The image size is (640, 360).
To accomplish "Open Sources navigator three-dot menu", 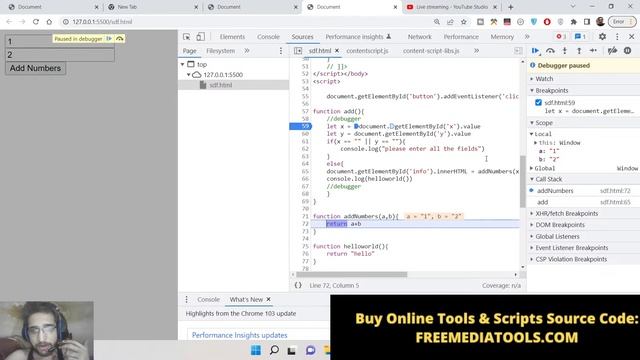I will [x=281, y=51].
